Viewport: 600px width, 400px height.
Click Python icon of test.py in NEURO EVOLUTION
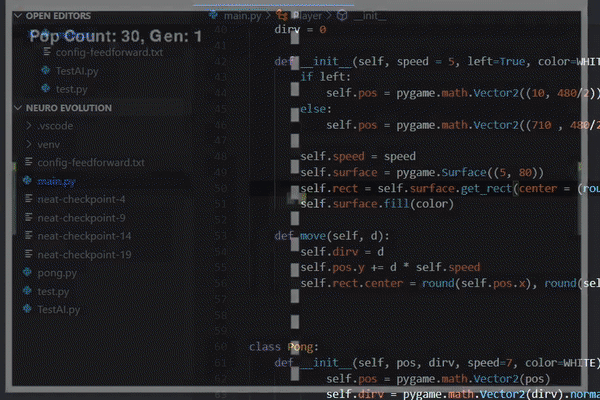pos(27,291)
